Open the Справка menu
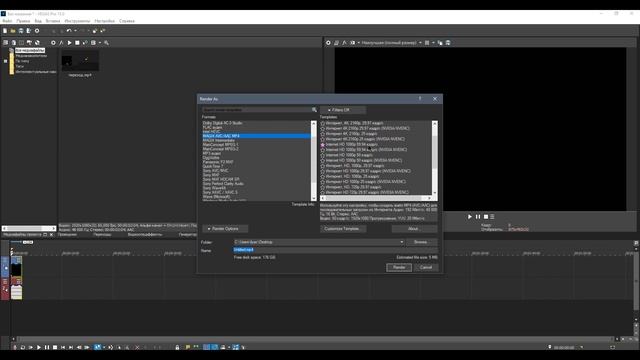 tap(127, 21)
